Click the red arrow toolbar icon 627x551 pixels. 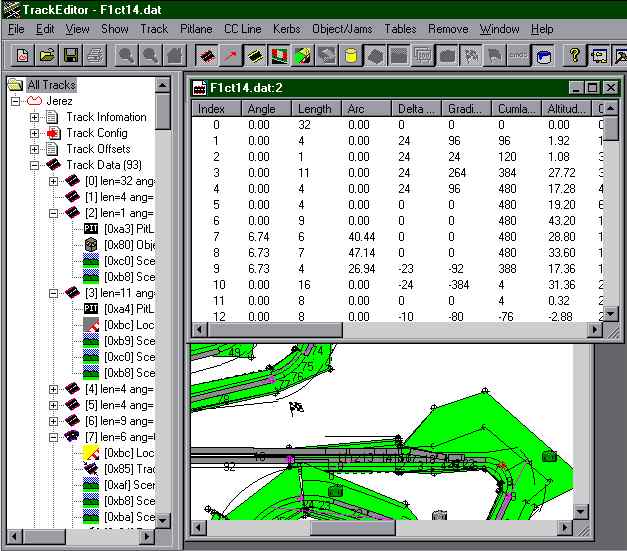231,55
